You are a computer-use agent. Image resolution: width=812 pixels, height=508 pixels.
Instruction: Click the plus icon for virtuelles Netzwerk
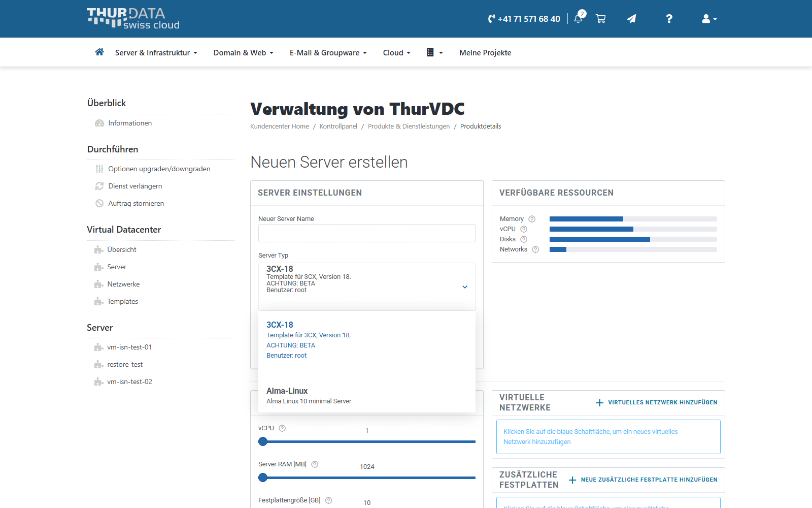[599, 402]
